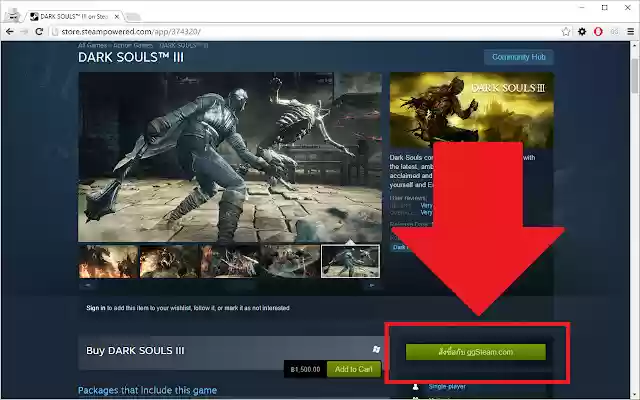
Task: Reload the page with the refresh icon
Action: tap(39, 31)
